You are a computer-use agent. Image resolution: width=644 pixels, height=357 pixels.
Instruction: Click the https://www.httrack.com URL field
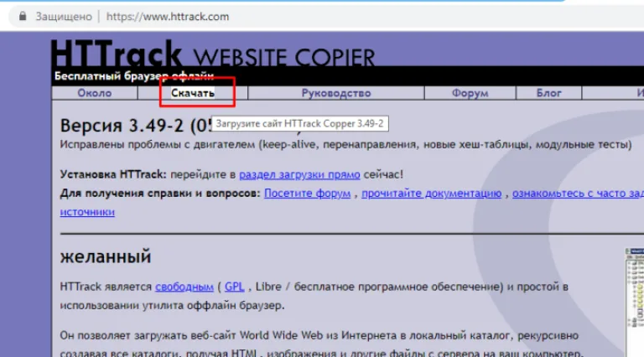[x=168, y=17]
